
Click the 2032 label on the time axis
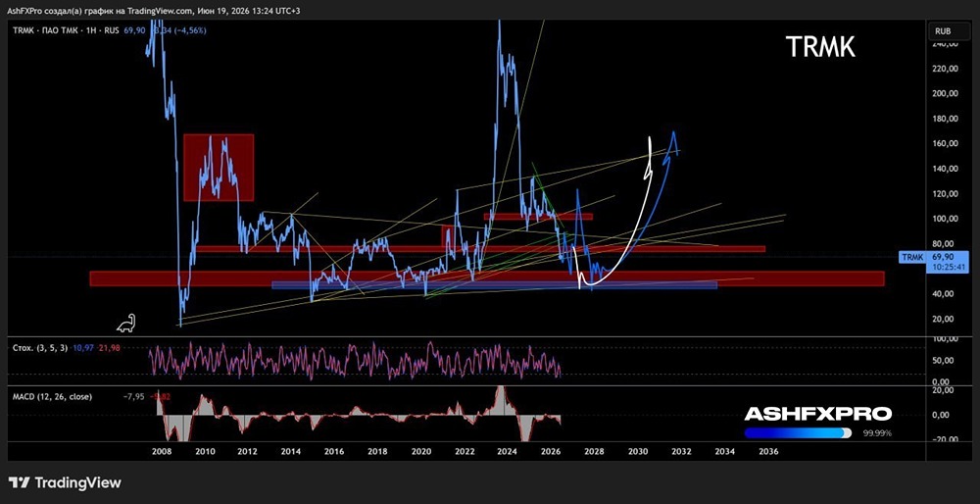click(681, 451)
